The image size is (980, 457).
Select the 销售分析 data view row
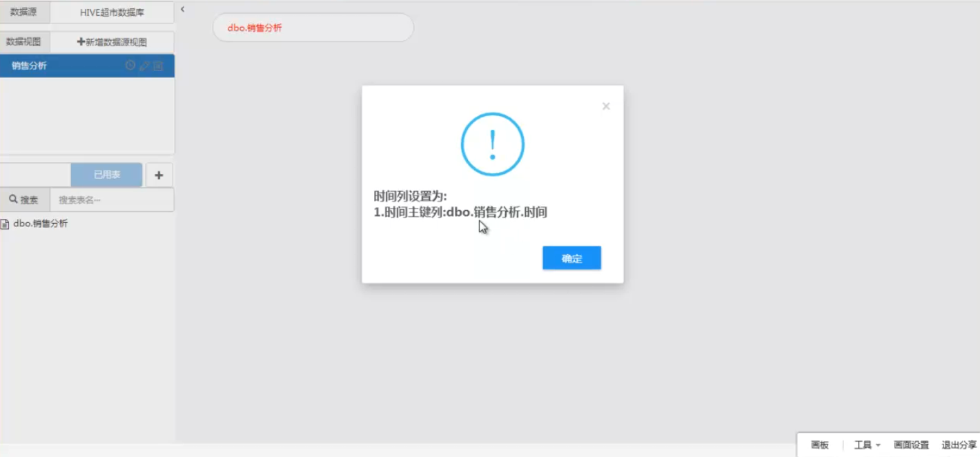click(x=87, y=66)
